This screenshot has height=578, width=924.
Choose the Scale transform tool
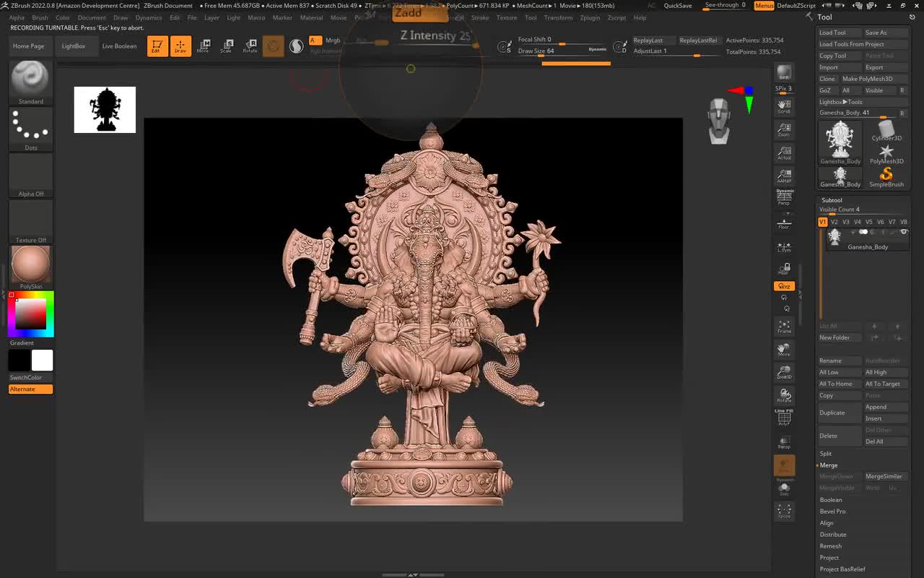pyautogui.click(x=227, y=46)
